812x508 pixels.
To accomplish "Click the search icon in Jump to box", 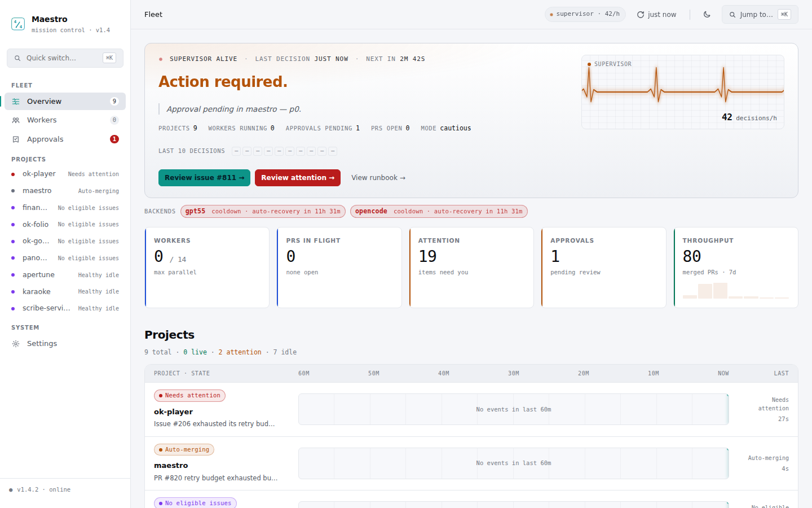I will coord(732,15).
